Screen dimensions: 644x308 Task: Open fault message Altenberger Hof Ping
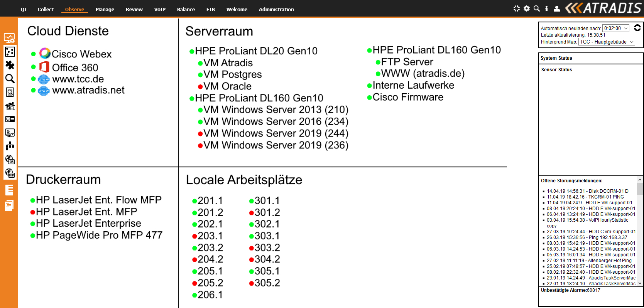point(589,261)
